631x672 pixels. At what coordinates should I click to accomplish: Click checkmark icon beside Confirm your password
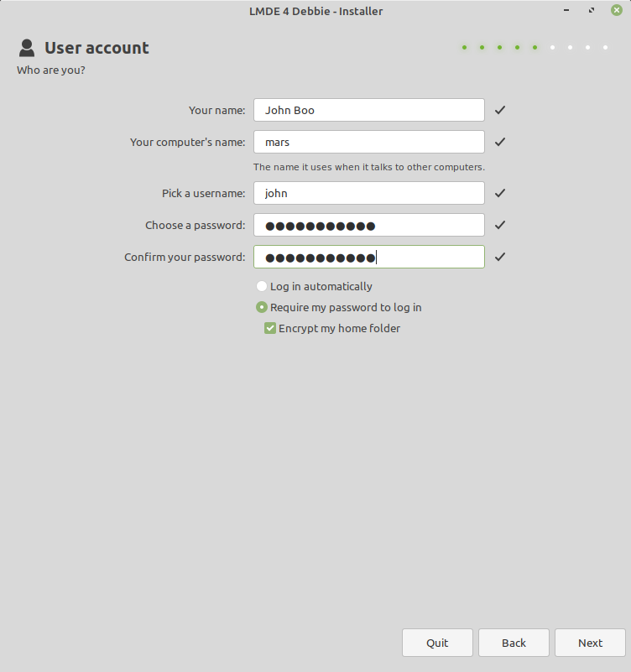(x=500, y=257)
